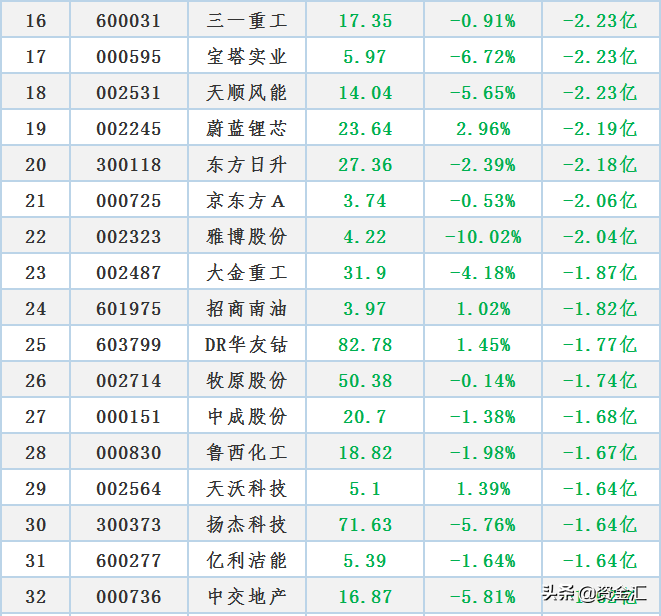
Task: Select the 鲁西化工 name cell
Action: pyautogui.click(x=247, y=453)
